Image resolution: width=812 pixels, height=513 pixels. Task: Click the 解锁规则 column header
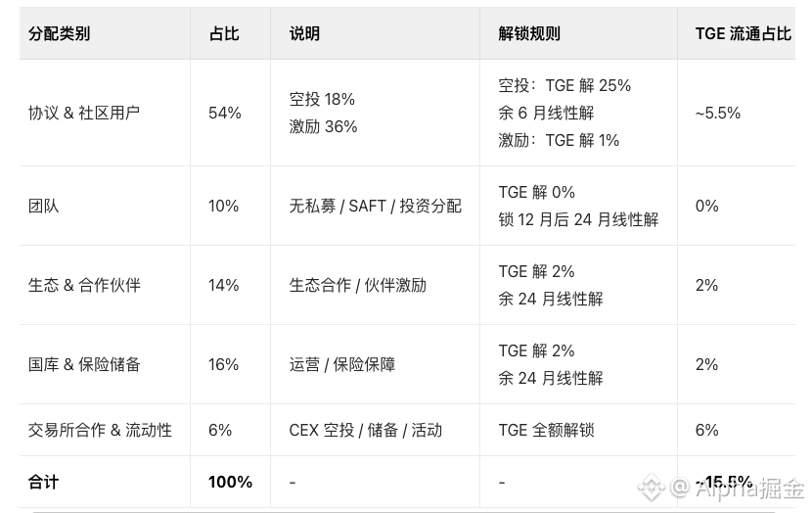(x=529, y=33)
